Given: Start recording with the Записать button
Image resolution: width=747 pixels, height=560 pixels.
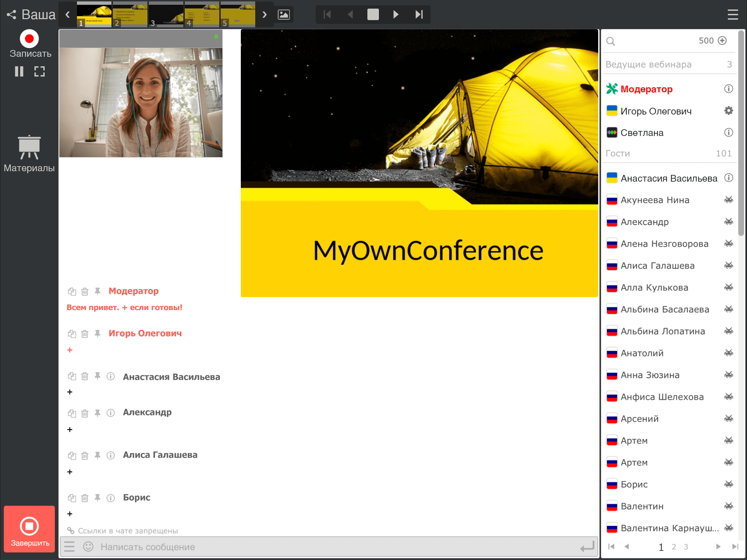Looking at the screenshot, I should click(30, 44).
